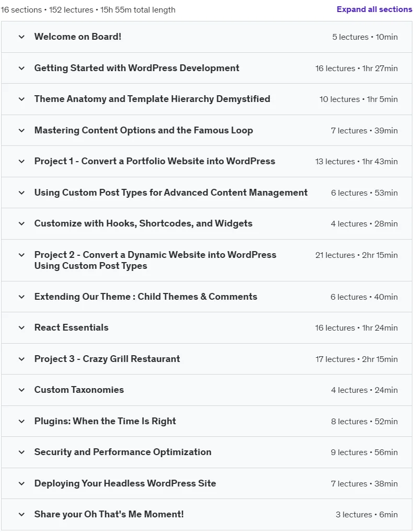Expand the Welcome on Board! section chevron
The width and height of the screenshot is (414, 532).
click(x=22, y=37)
